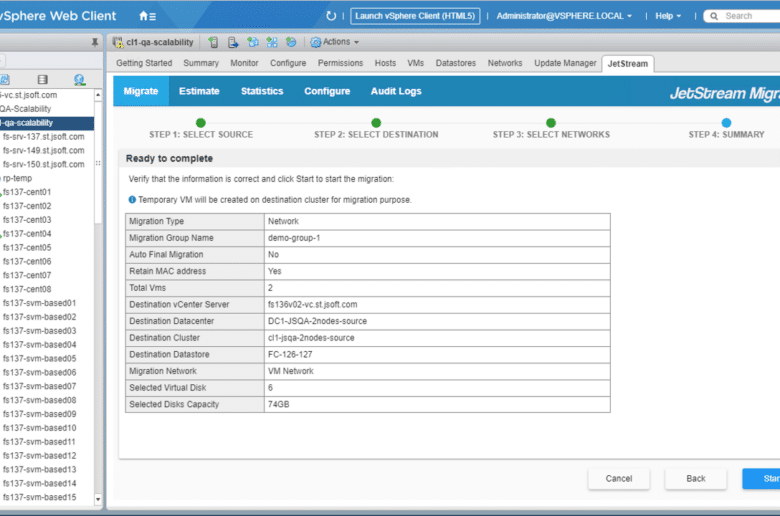Click the New Virtual Machine toolbar icon
This screenshot has width=780, height=516.
(253, 42)
